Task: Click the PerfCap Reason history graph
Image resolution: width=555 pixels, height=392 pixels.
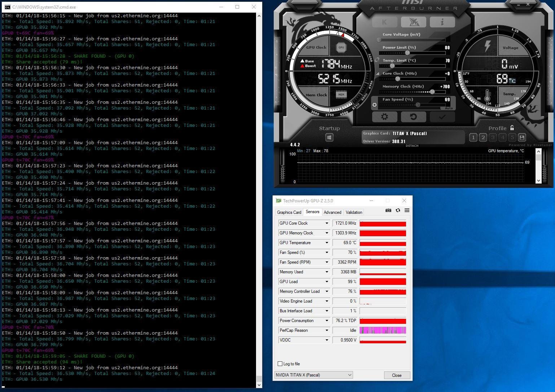Action: [383, 330]
